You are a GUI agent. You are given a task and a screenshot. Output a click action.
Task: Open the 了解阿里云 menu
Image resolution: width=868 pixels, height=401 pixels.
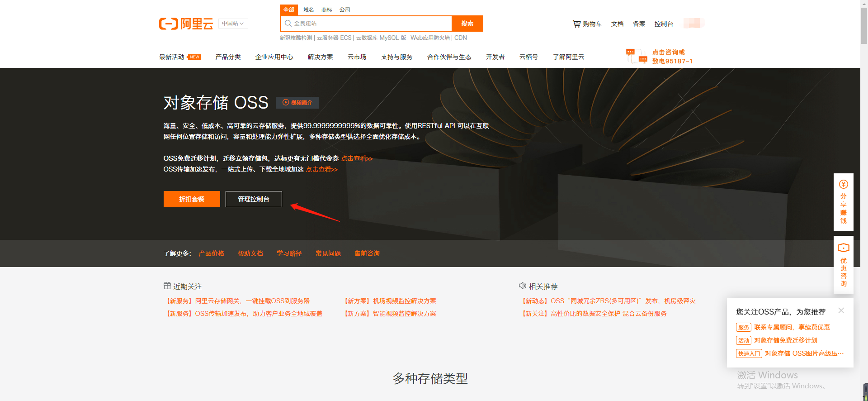tap(569, 57)
